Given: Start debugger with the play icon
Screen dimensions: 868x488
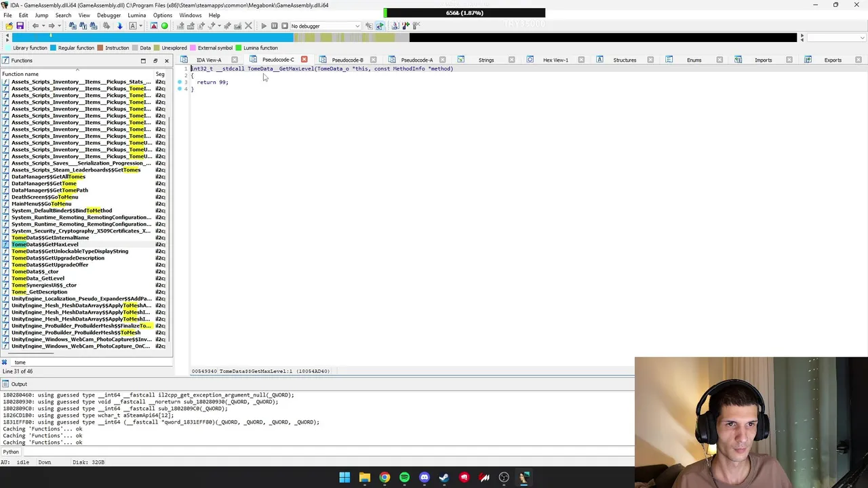Looking at the screenshot, I should point(264,26).
